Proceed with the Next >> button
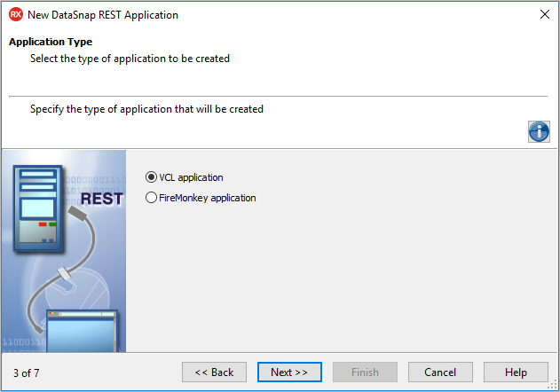The image size is (560, 392). click(x=289, y=372)
